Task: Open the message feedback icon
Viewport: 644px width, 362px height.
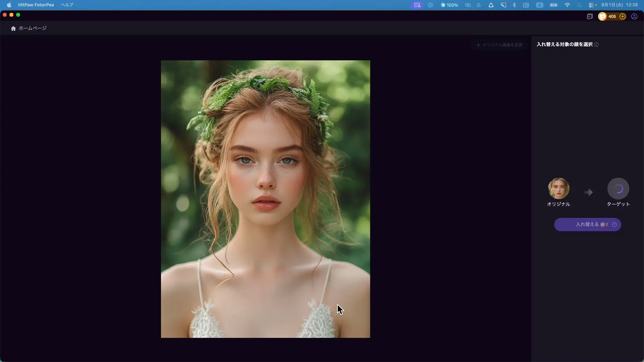Action: point(590,16)
